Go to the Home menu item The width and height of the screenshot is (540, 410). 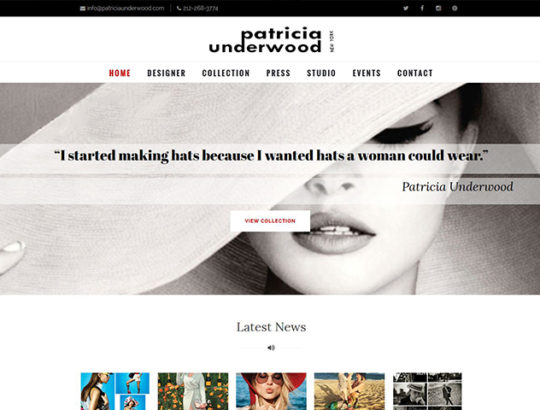click(120, 73)
